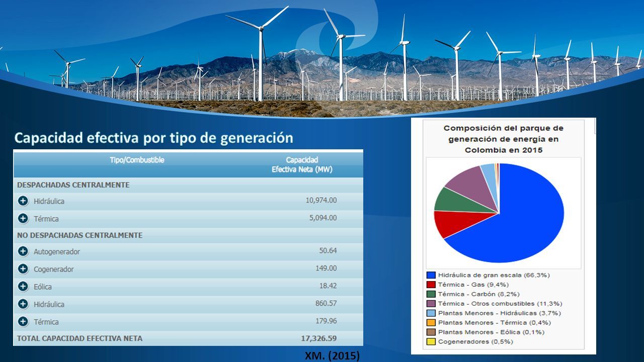Click the value 860.57
This screenshot has width=644, height=362.
[x=326, y=303]
